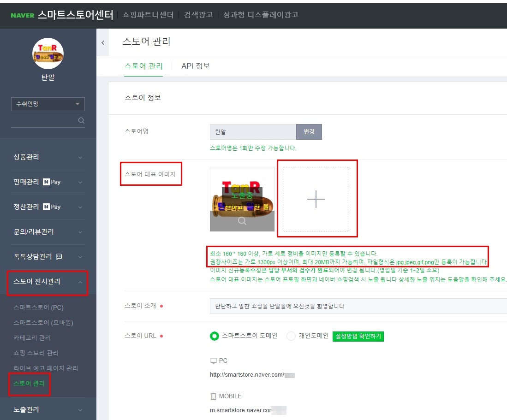Viewport: 507px width, 420px height.
Task: Switch to the API 정보 tab
Action: (x=196, y=66)
